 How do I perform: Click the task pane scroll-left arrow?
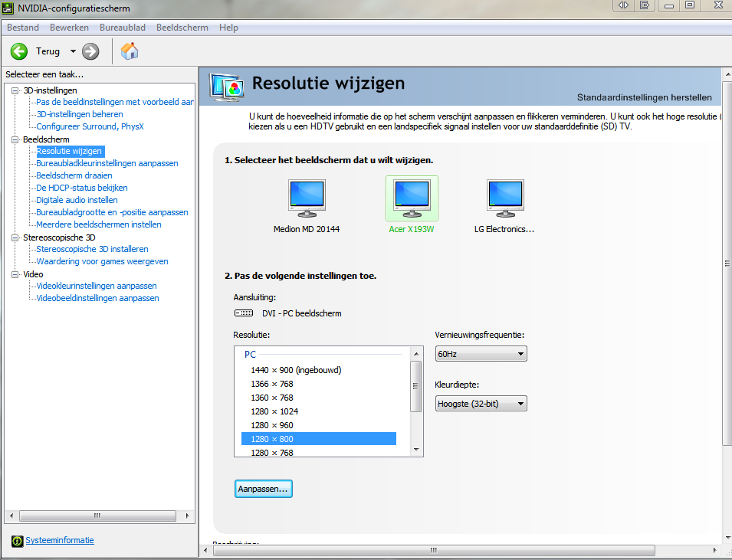tap(11, 516)
